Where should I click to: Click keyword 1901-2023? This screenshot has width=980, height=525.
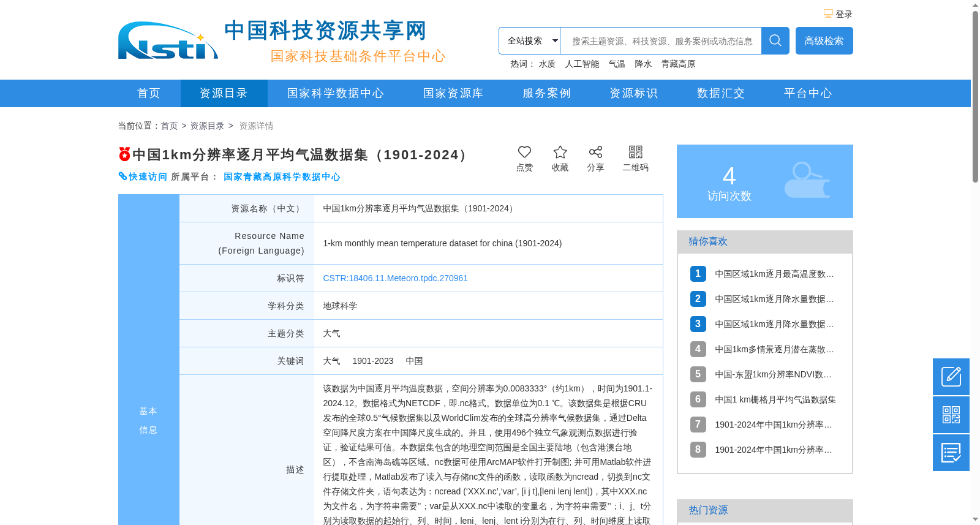point(372,361)
